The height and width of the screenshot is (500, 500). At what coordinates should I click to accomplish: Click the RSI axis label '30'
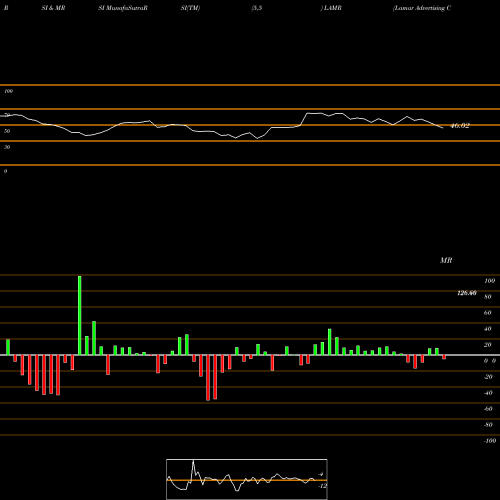(7, 147)
